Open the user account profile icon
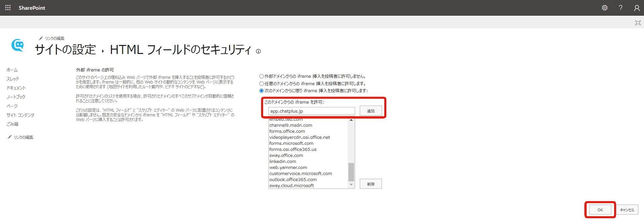 click(637, 8)
